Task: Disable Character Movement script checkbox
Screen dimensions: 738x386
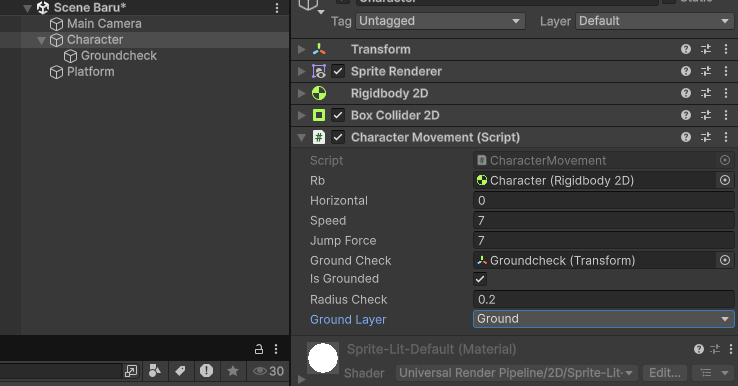Action: [338, 137]
